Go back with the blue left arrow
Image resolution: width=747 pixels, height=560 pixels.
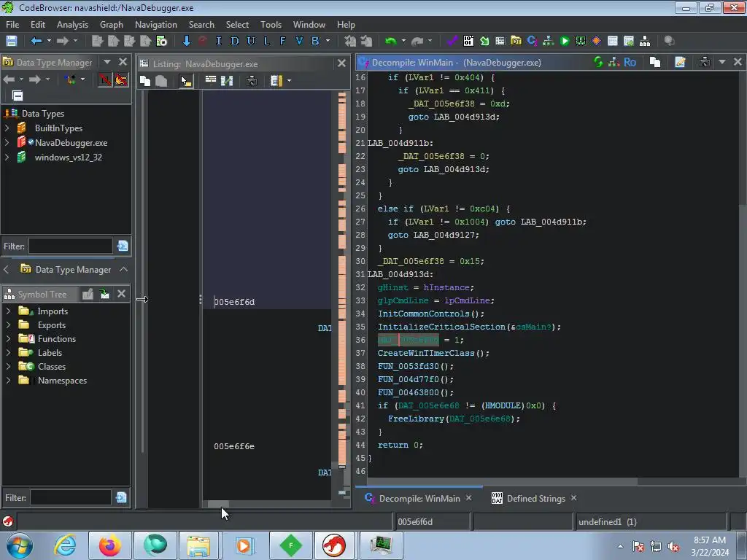[36, 41]
